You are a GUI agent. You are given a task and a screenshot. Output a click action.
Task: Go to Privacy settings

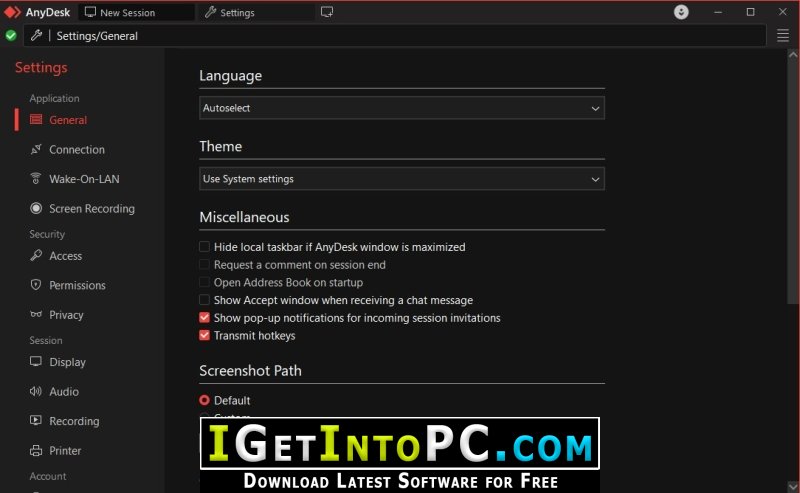pyautogui.click(x=66, y=315)
